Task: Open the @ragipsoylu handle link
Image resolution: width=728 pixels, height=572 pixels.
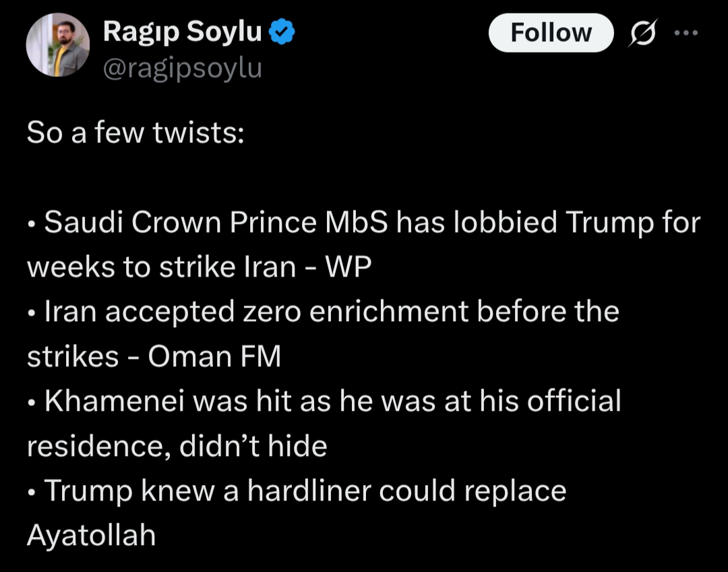Action: [182, 67]
